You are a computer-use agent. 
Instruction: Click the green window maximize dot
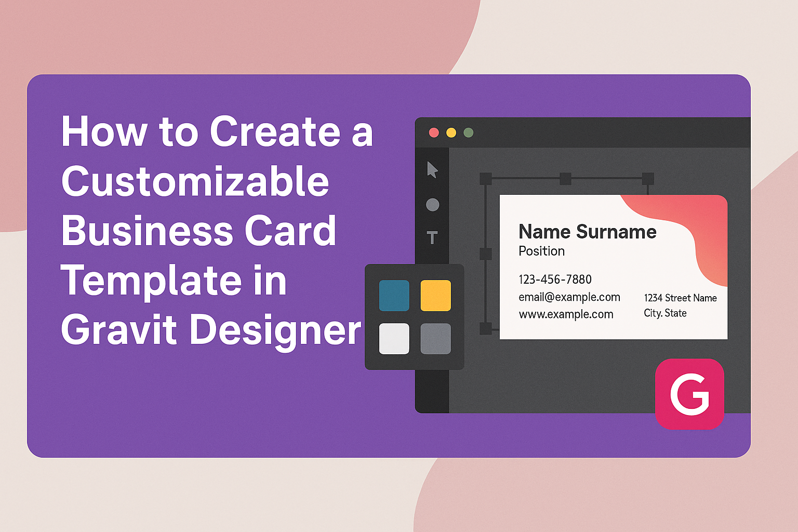point(469,132)
